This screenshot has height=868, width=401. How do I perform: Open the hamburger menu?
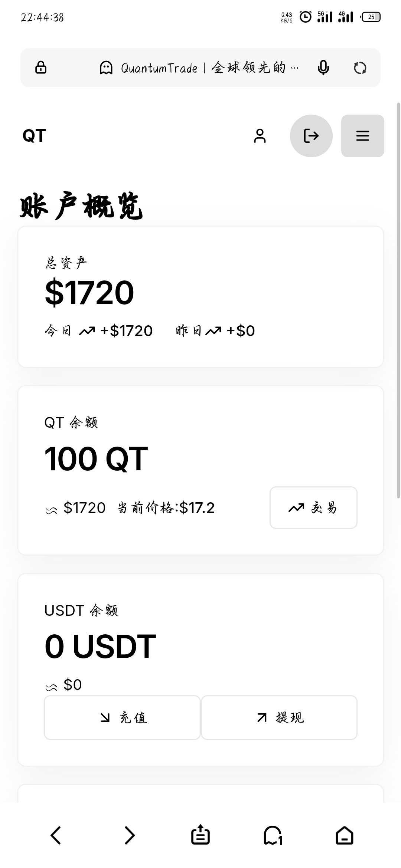[362, 136]
